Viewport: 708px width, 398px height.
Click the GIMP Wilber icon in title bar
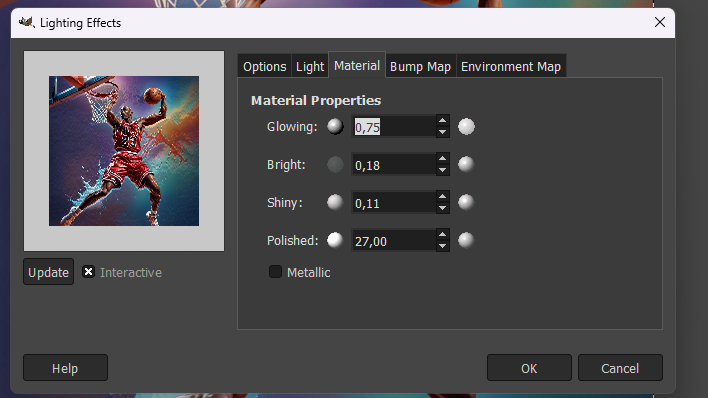pyautogui.click(x=27, y=22)
